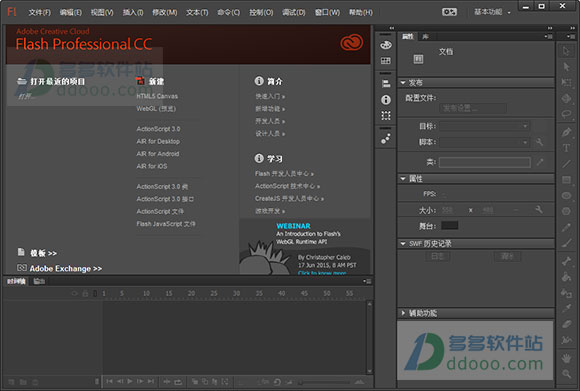Play the timeline with play button
This screenshot has width=580, height=391.
click(x=130, y=381)
